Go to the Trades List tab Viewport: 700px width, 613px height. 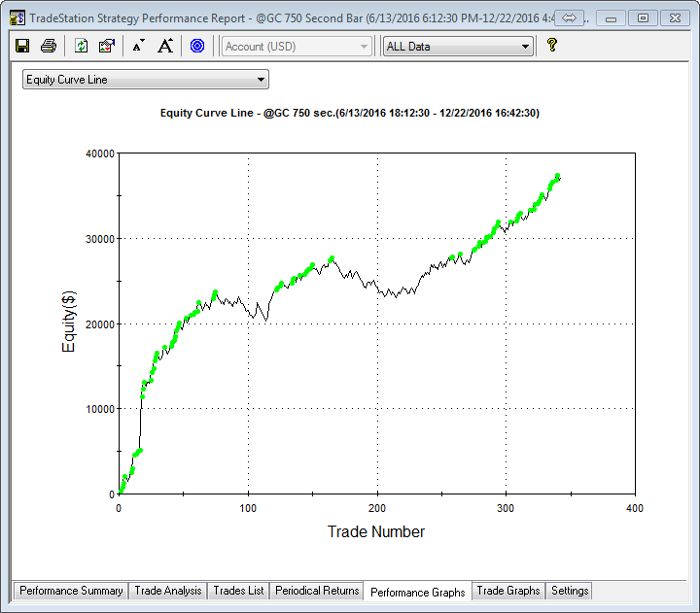[x=238, y=591]
